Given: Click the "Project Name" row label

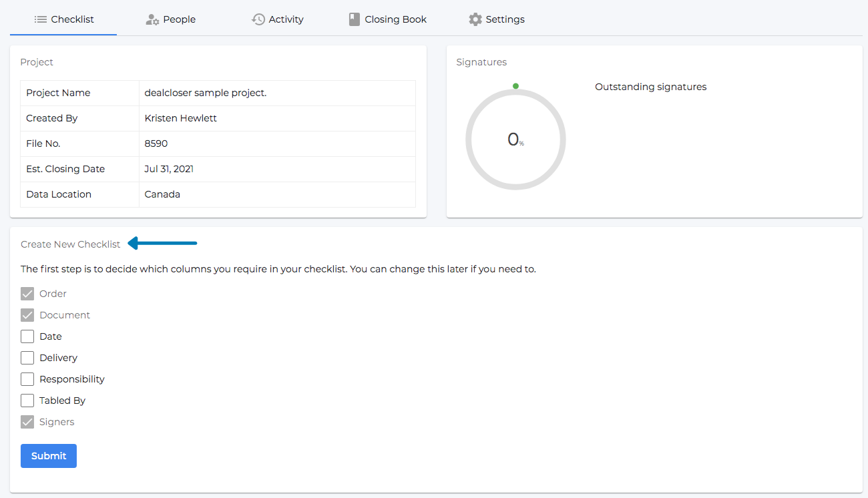Looking at the screenshot, I should [x=58, y=93].
